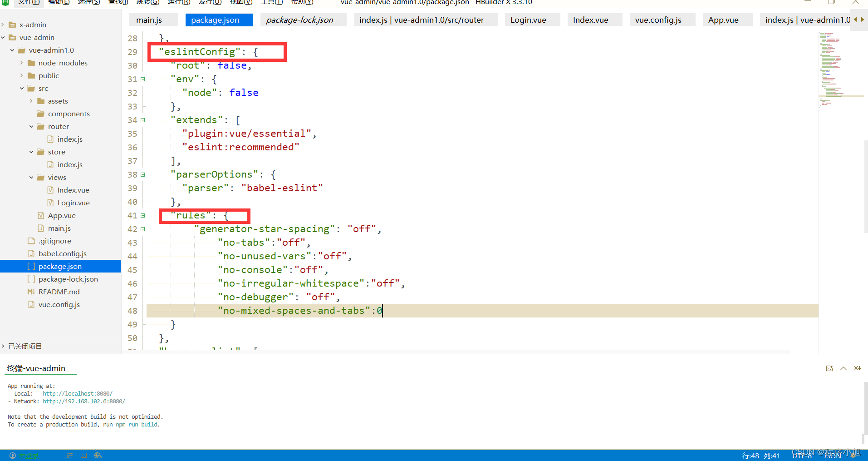This screenshot has height=461, width=868.
Task: Collapse the src folder in the project tree
Action: point(21,88)
